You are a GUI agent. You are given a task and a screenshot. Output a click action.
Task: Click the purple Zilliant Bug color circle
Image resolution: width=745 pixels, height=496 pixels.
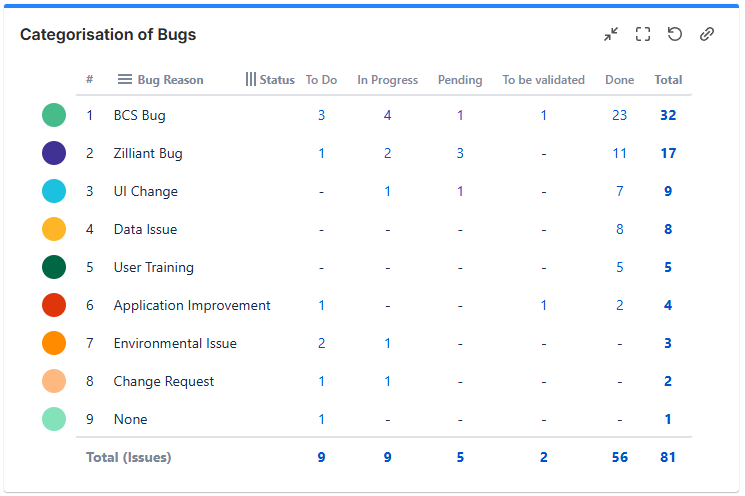[54, 153]
